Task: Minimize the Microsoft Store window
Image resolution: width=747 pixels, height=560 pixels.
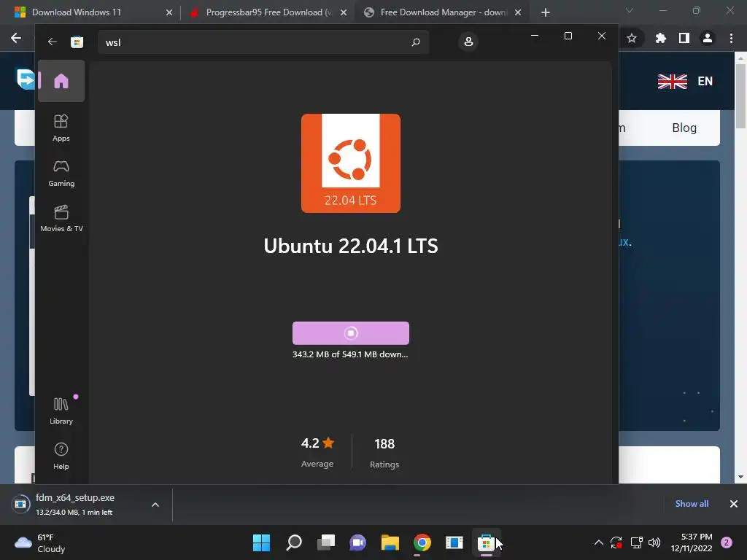Action: click(x=535, y=36)
